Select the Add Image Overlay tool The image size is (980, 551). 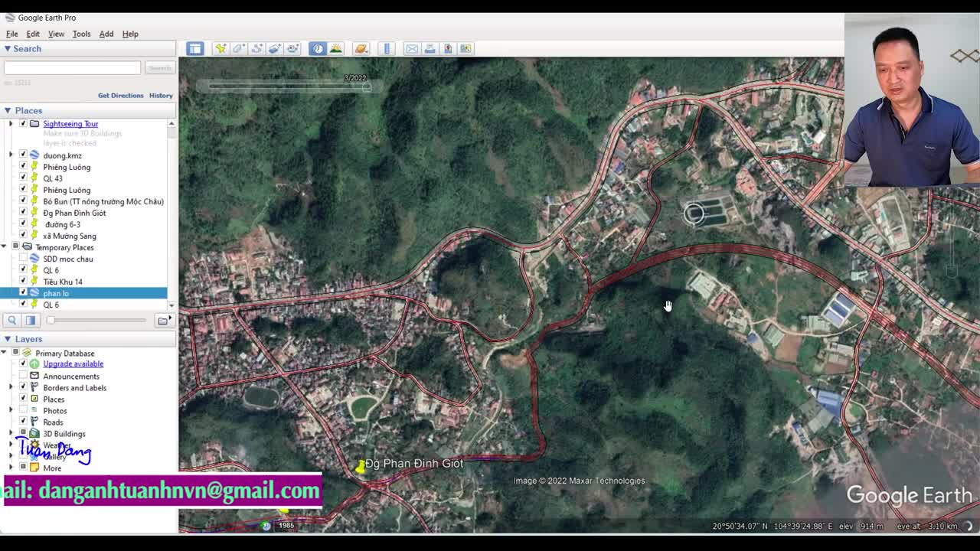click(275, 49)
